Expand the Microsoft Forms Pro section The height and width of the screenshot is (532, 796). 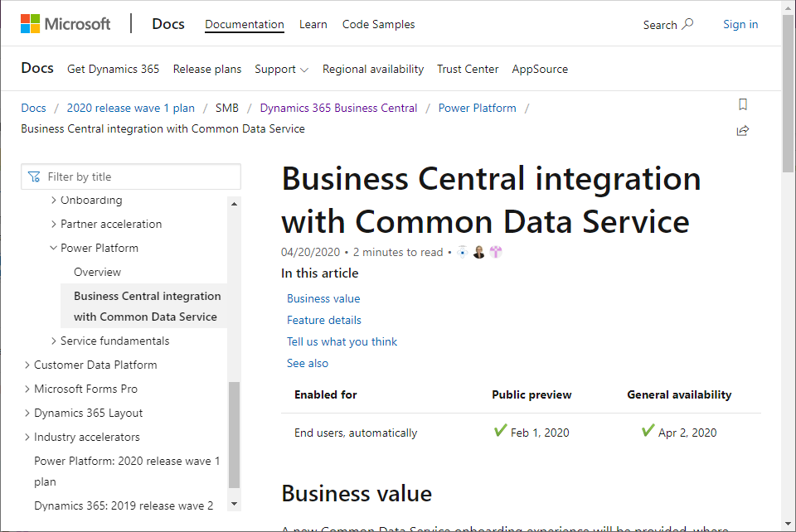pyautogui.click(x=27, y=389)
